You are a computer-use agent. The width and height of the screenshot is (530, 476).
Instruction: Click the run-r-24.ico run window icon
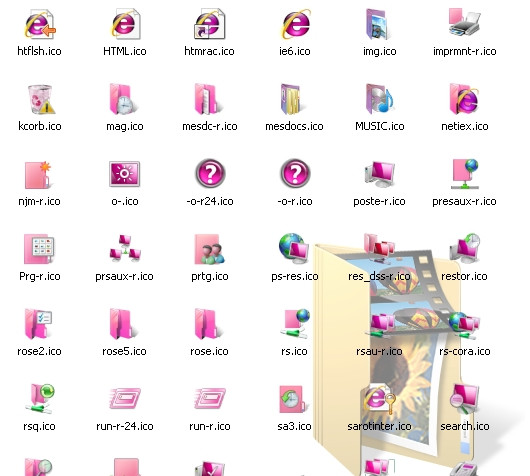125,398
